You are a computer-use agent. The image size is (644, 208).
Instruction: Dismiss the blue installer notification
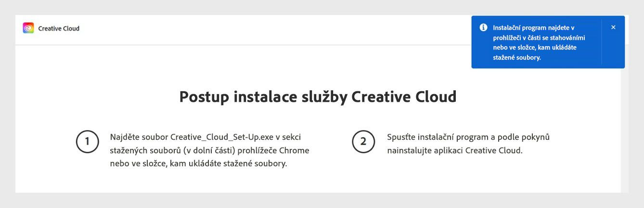tap(613, 27)
